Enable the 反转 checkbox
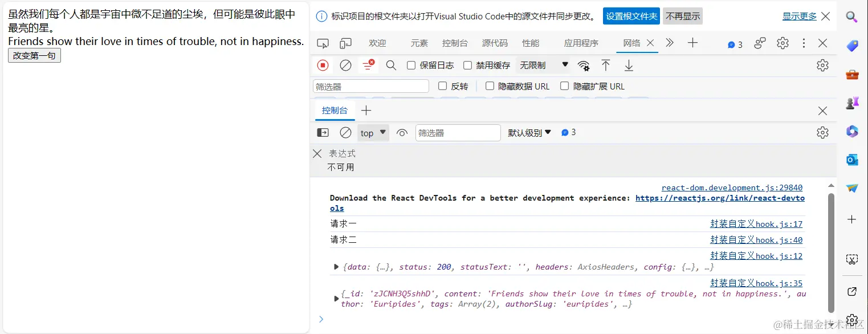This screenshot has height=334, width=868. (442, 86)
